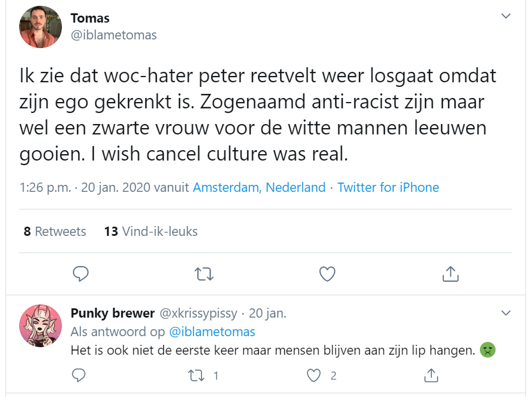Open the tweet timestamp 1:26 p.m.
The width and height of the screenshot is (532, 397).
click(45, 187)
